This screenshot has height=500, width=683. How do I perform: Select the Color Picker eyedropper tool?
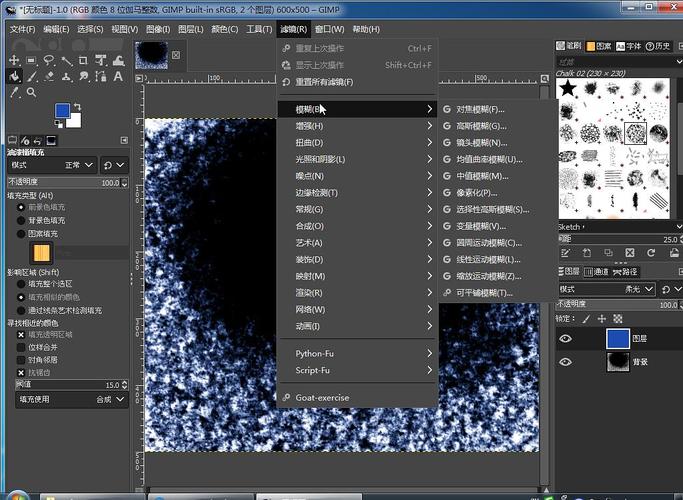tap(15, 93)
